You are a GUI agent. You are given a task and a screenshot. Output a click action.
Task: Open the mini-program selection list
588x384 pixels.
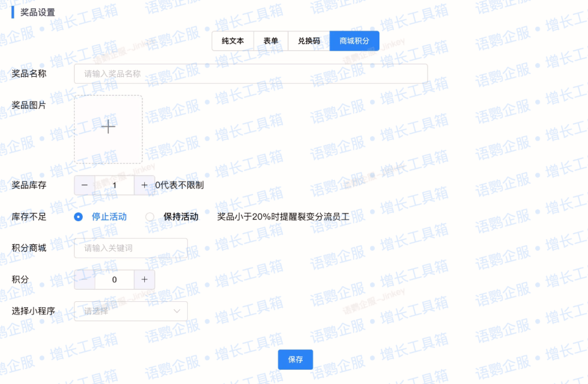[131, 310]
